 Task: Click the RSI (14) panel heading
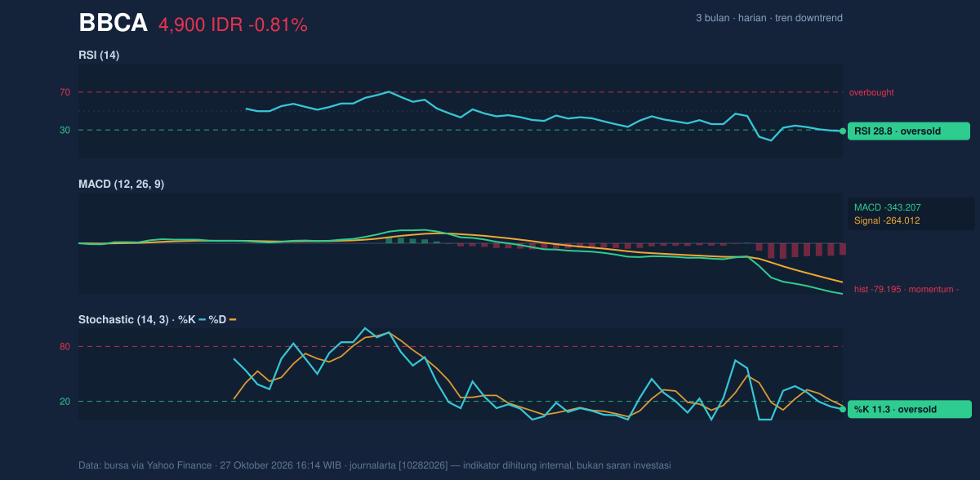(x=99, y=55)
